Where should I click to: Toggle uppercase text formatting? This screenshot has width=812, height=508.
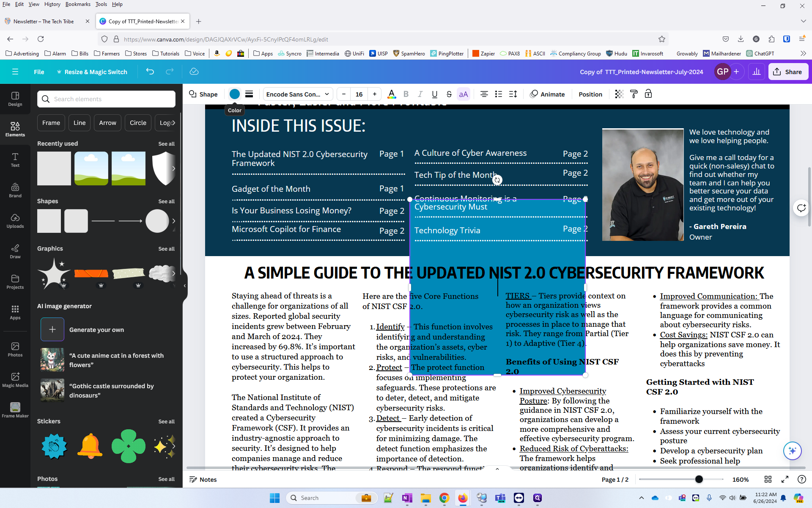(464, 94)
